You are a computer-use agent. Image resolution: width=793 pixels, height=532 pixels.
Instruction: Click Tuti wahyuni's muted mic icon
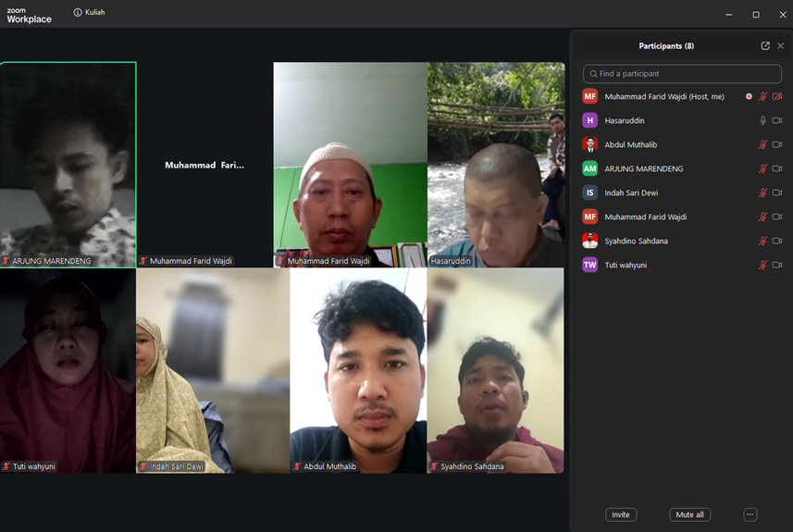(x=762, y=265)
